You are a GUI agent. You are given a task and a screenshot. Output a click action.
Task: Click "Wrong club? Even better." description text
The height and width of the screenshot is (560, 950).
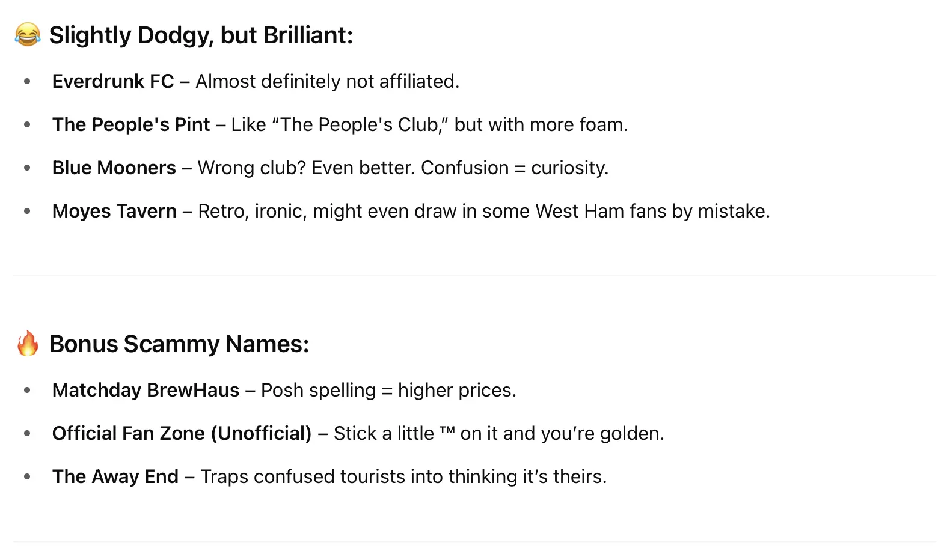306,168
